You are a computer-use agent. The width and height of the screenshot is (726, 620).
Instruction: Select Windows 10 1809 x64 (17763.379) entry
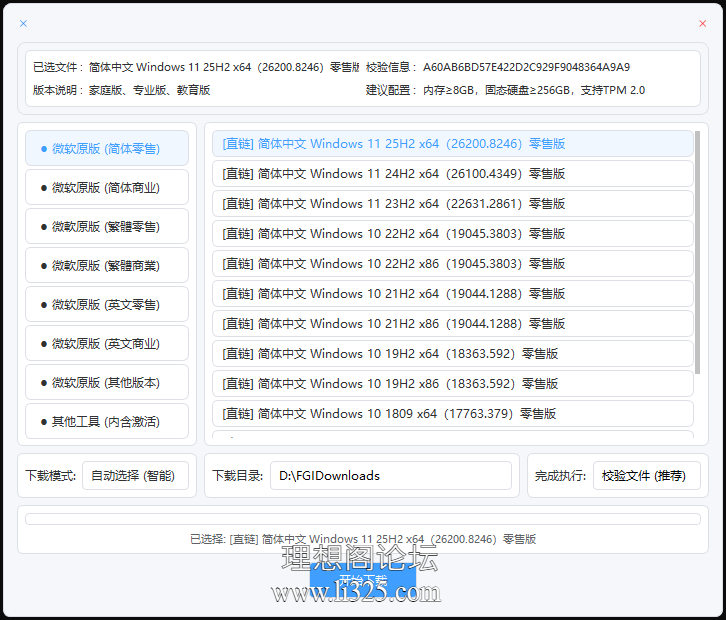(453, 413)
